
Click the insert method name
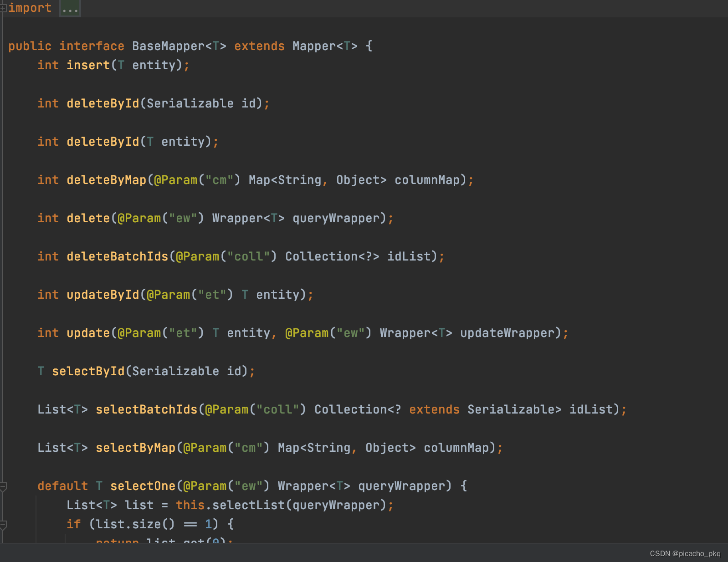[88, 65]
